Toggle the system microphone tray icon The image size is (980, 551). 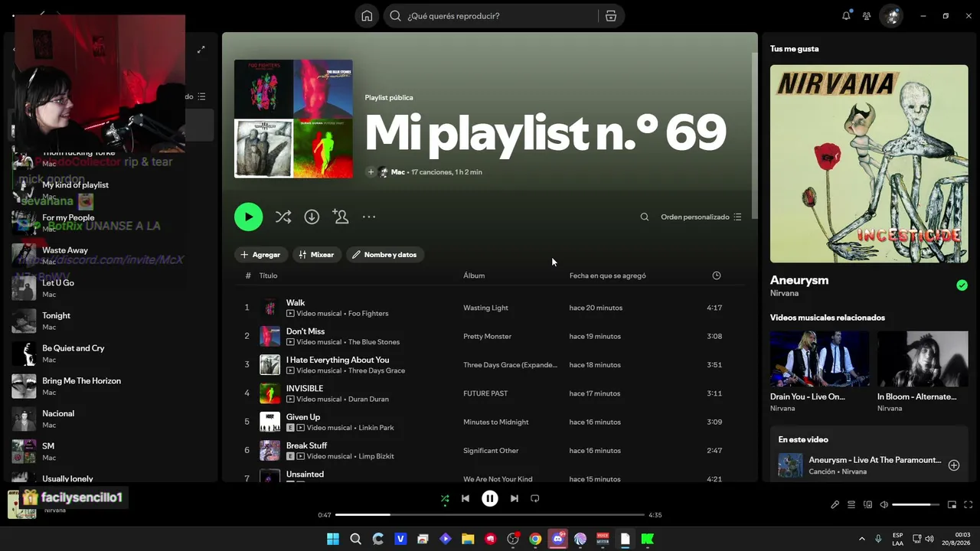coord(878,539)
